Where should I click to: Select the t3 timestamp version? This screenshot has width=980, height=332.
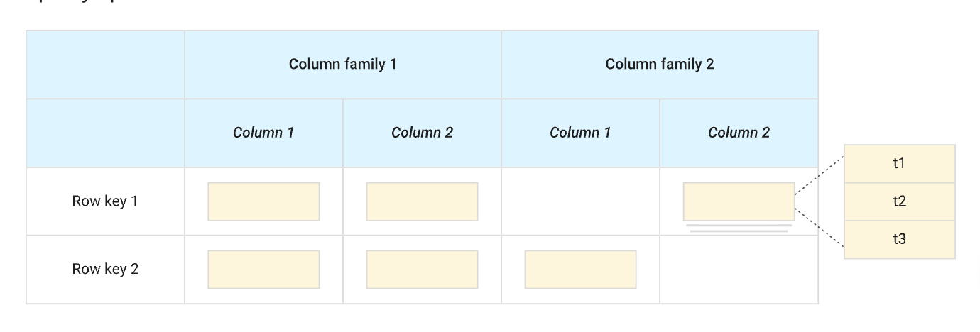pos(899,240)
